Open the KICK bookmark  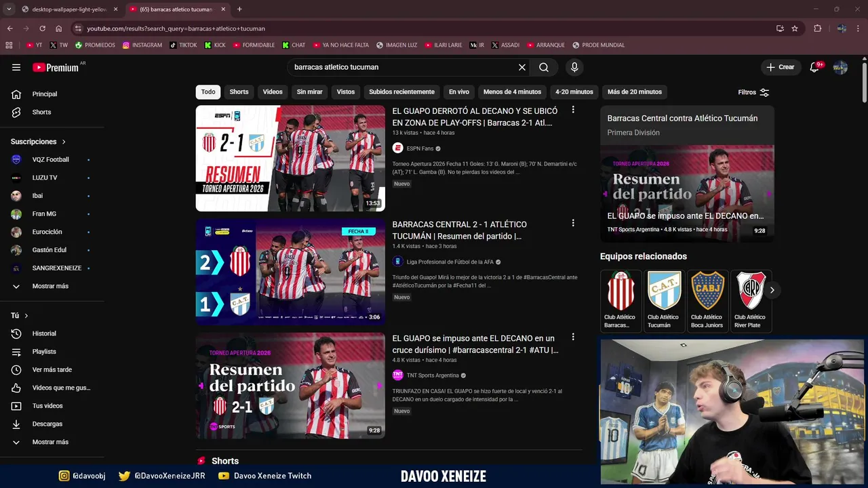215,45
